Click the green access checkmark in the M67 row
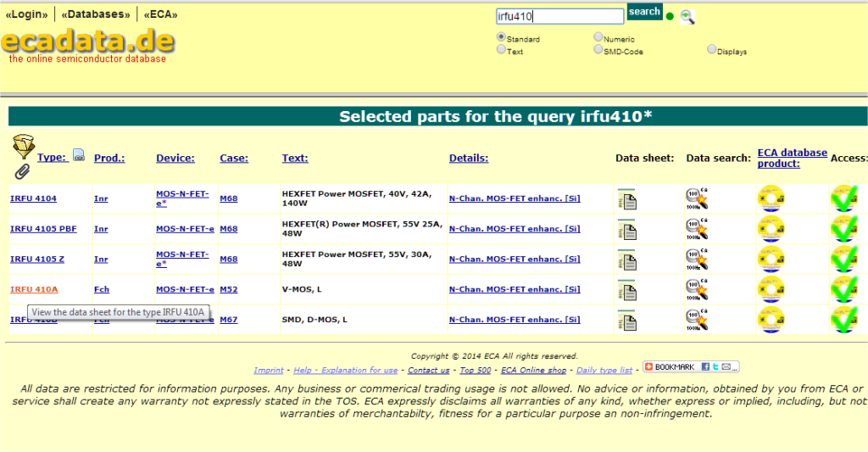The image size is (868, 452). 845,320
